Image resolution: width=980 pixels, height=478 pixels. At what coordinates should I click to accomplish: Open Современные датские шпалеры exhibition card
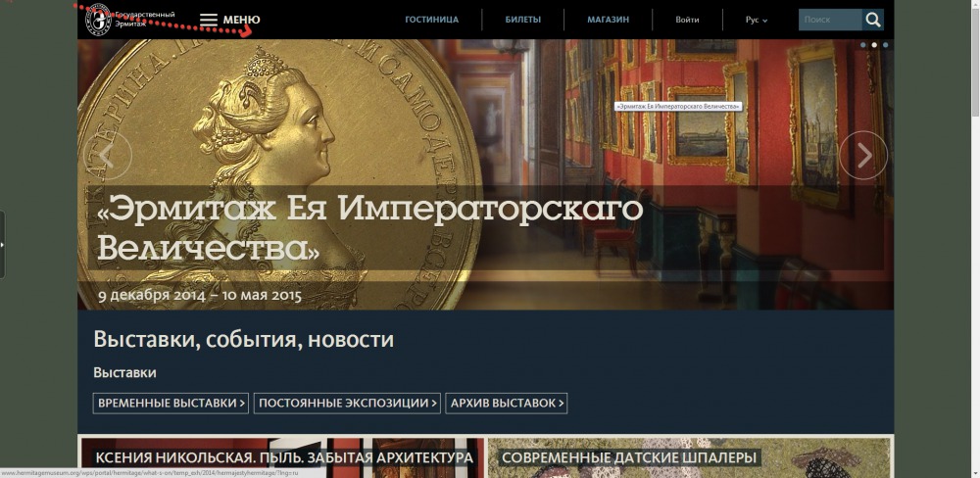click(689, 458)
